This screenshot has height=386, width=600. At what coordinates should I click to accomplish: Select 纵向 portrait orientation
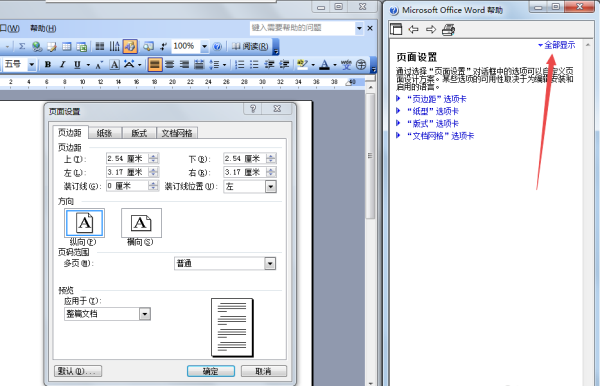(x=85, y=223)
